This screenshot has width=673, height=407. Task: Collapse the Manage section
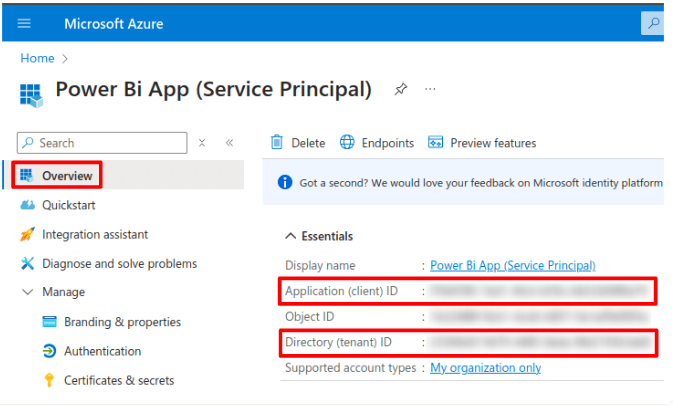pos(27,292)
